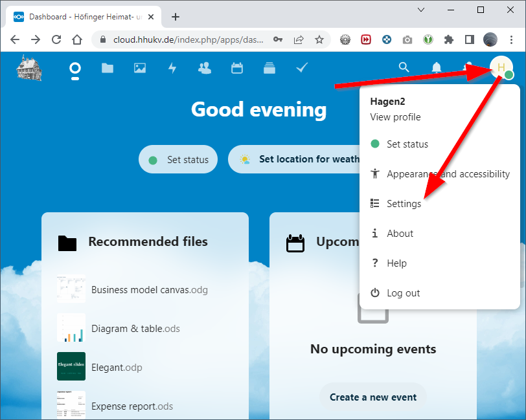The image size is (526, 420).
Task: Open the notifications bell
Action: pos(437,68)
